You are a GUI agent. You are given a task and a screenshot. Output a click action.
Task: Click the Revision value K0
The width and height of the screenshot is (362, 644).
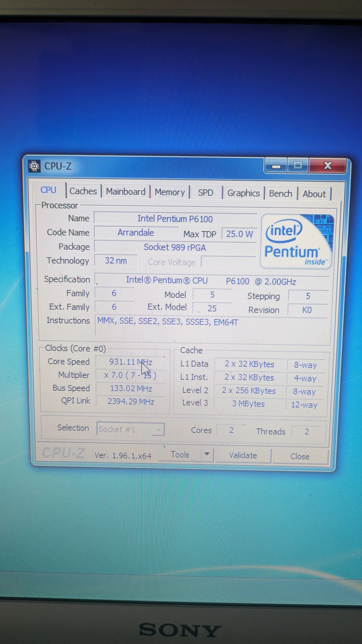pos(307,310)
